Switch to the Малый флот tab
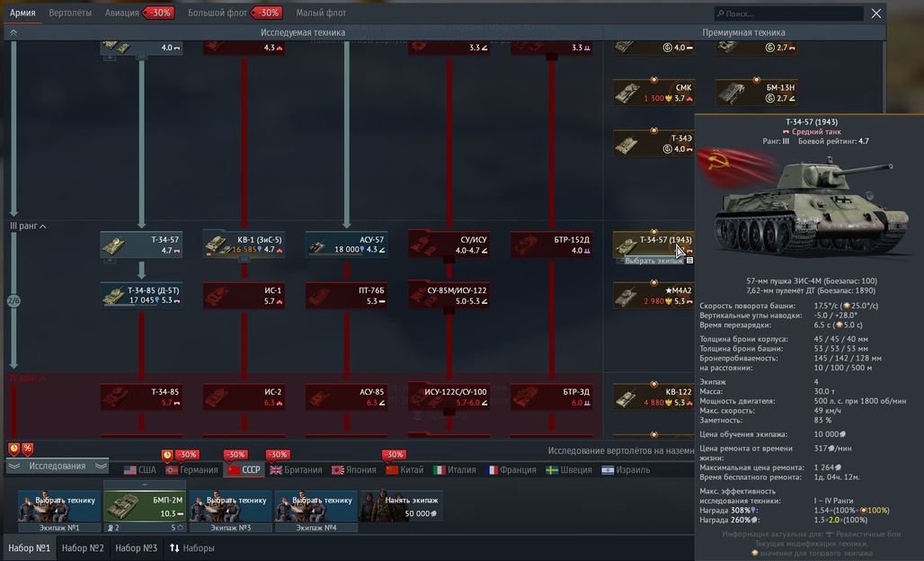 pos(321,13)
